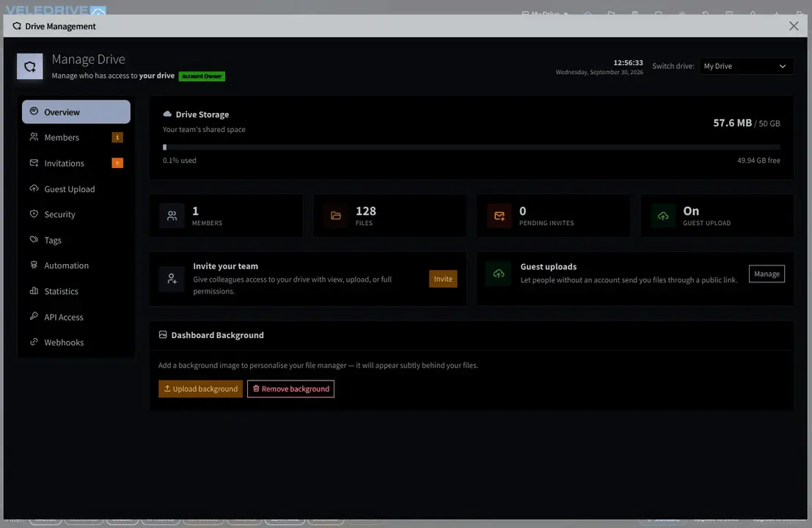Click the Pending Invites envelope icon

[500, 216]
